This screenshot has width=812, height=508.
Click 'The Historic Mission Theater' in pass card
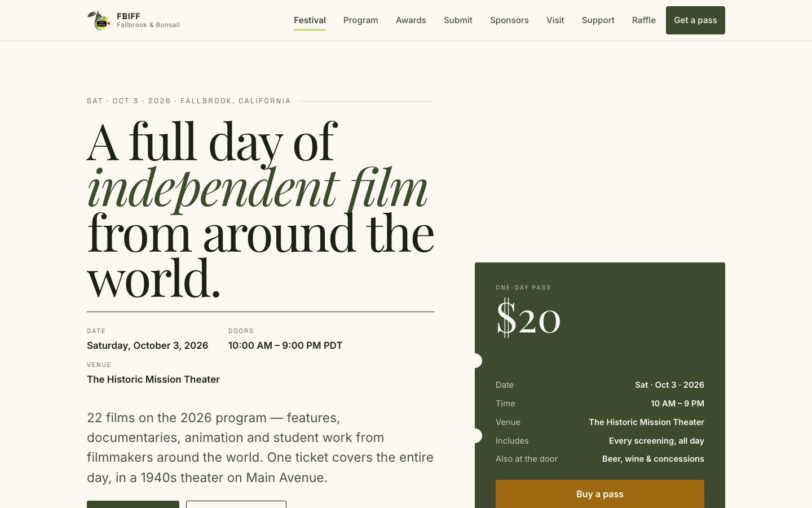coord(646,422)
